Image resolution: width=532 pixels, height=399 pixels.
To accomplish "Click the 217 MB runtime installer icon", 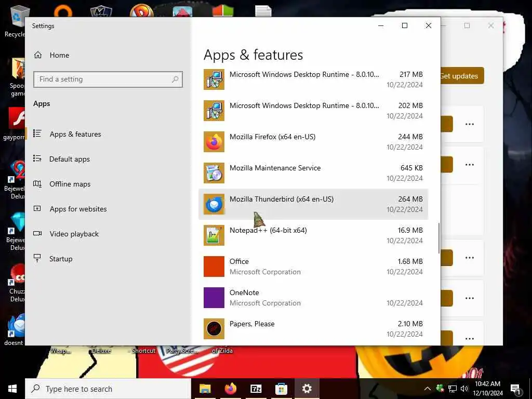I will pyautogui.click(x=214, y=79).
